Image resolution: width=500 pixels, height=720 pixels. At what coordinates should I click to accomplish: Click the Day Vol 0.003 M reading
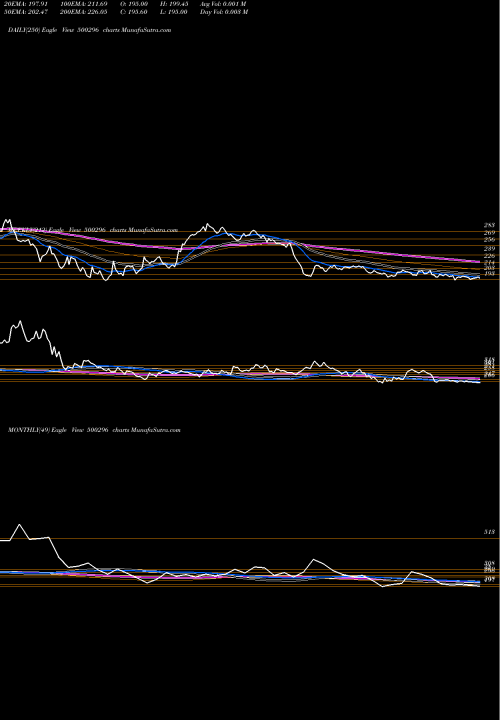224,12
